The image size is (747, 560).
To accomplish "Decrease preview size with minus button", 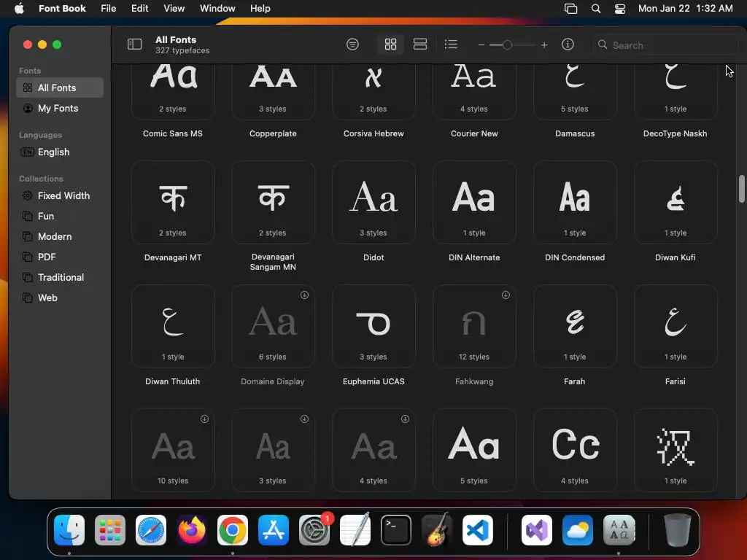I will 481,44.
